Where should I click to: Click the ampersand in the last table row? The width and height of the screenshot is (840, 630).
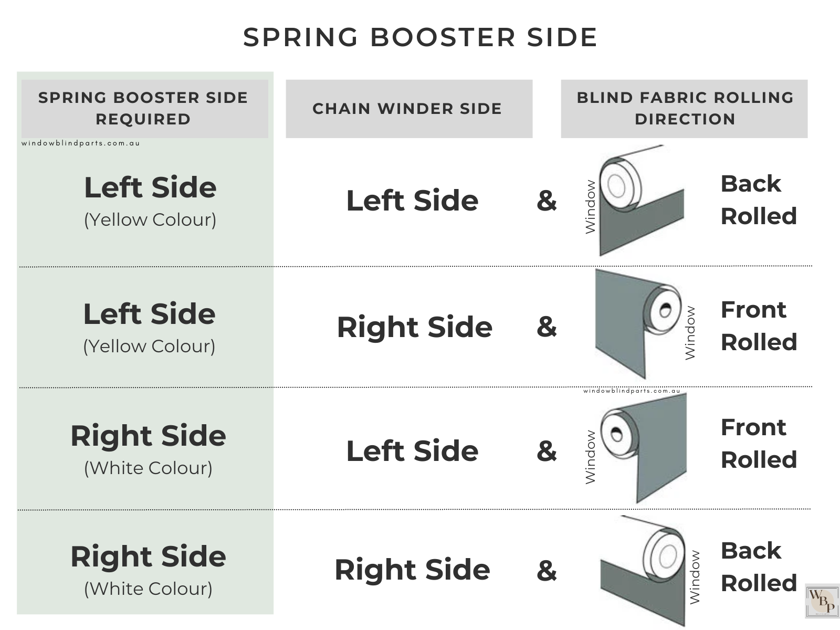[x=547, y=570]
